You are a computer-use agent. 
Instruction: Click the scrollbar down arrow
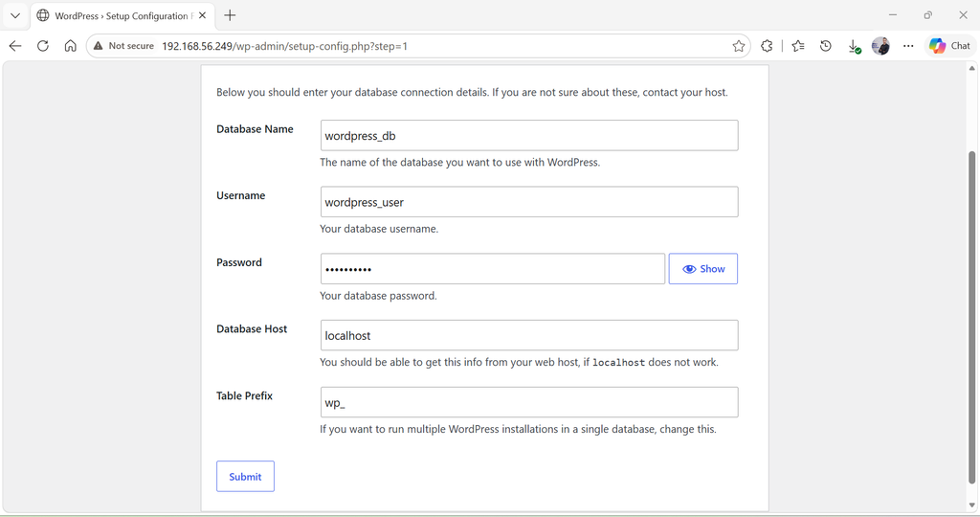pos(971,505)
